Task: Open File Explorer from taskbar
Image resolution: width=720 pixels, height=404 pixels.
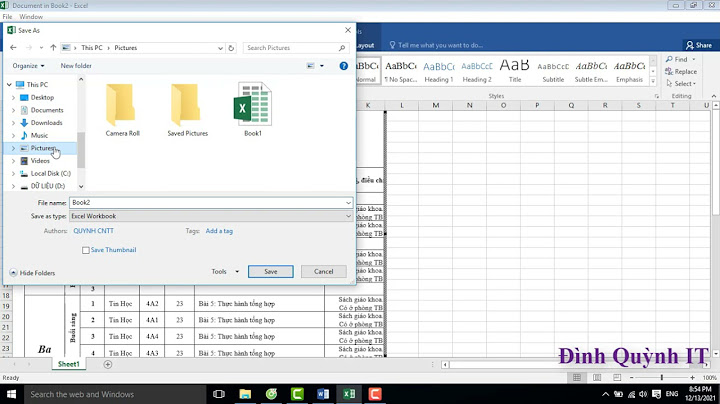Action: (245, 394)
